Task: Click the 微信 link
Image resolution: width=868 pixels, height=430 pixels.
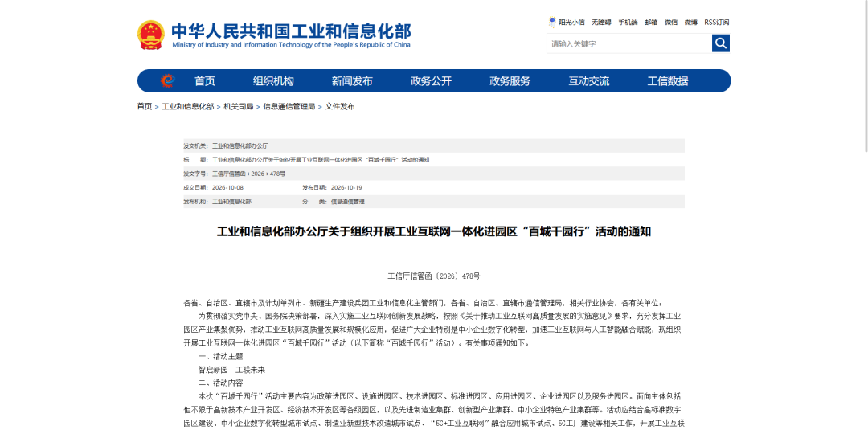Action: tap(671, 23)
